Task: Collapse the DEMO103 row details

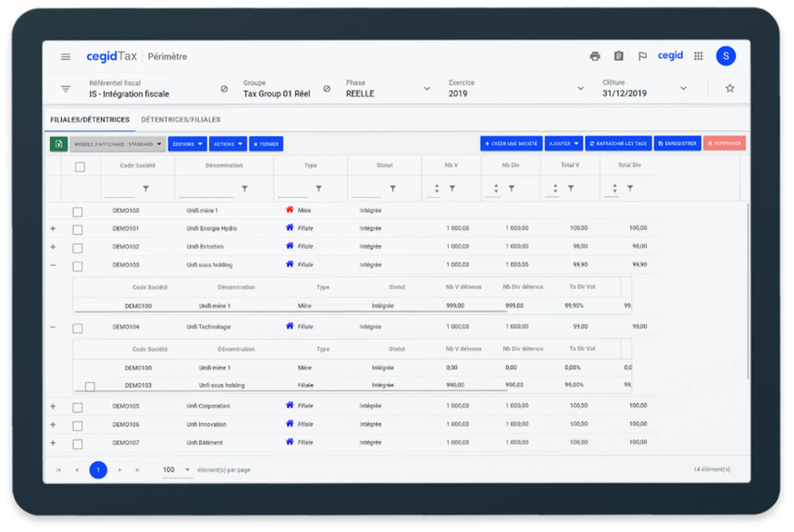Action: (x=53, y=266)
